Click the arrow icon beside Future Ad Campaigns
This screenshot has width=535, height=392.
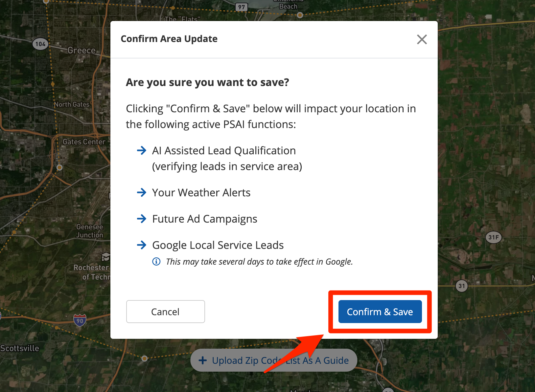[x=142, y=219]
